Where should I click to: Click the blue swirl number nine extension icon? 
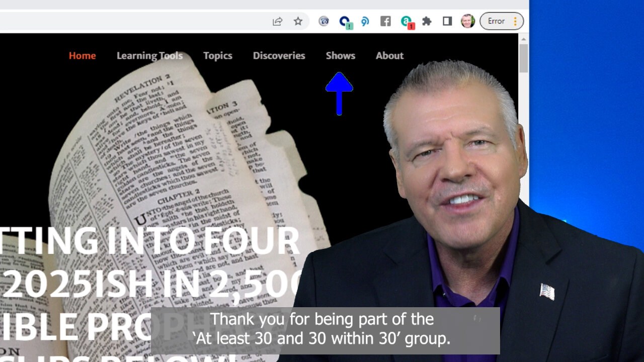coord(365,21)
